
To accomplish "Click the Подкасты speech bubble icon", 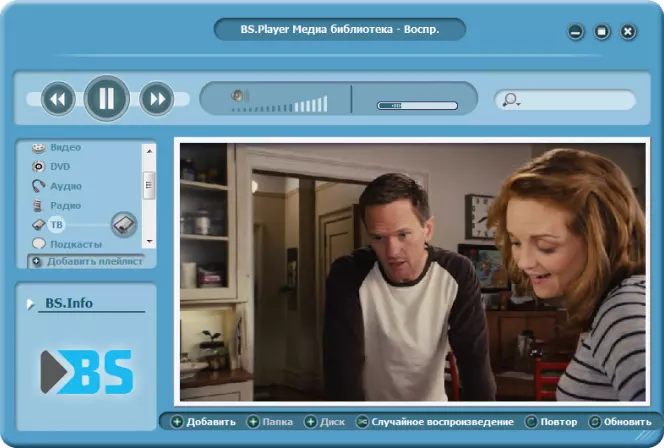I will tap(39, 244).
